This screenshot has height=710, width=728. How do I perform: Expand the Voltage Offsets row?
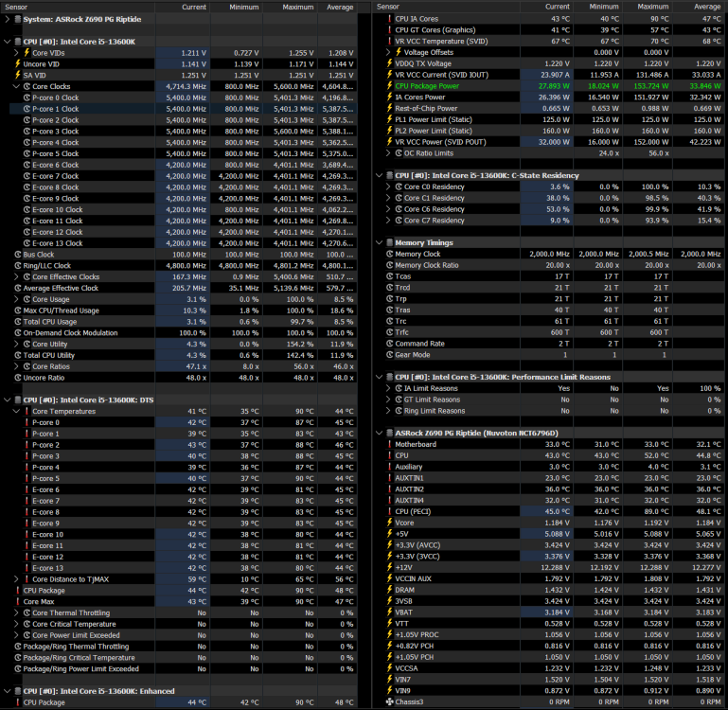point(388,52)
